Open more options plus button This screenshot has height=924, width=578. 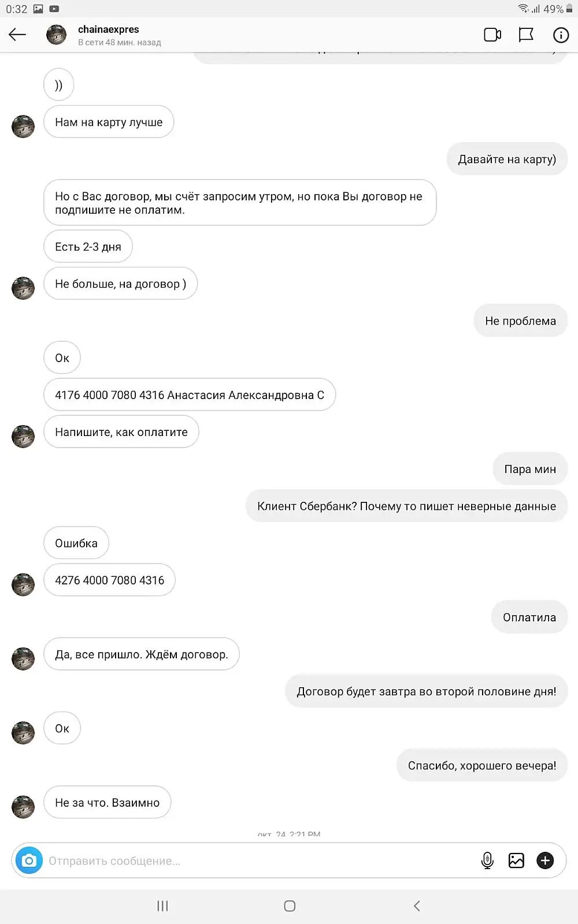point(545,860)
